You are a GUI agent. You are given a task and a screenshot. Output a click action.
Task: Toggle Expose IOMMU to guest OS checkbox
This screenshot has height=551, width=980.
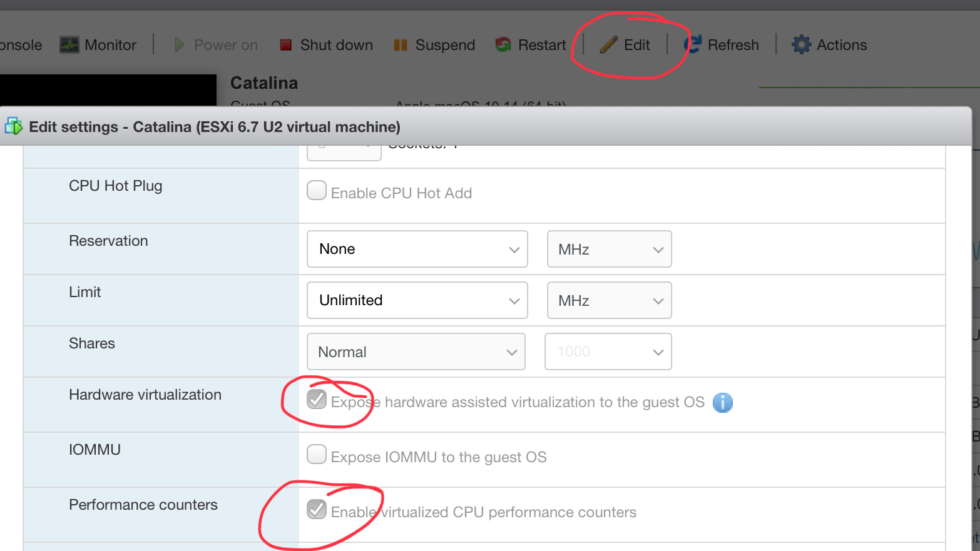[x=317, y=455]
